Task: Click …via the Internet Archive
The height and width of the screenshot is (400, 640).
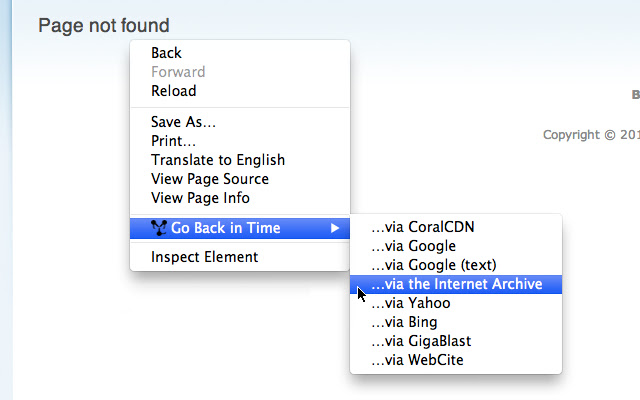Action: [x=456, y=284]
